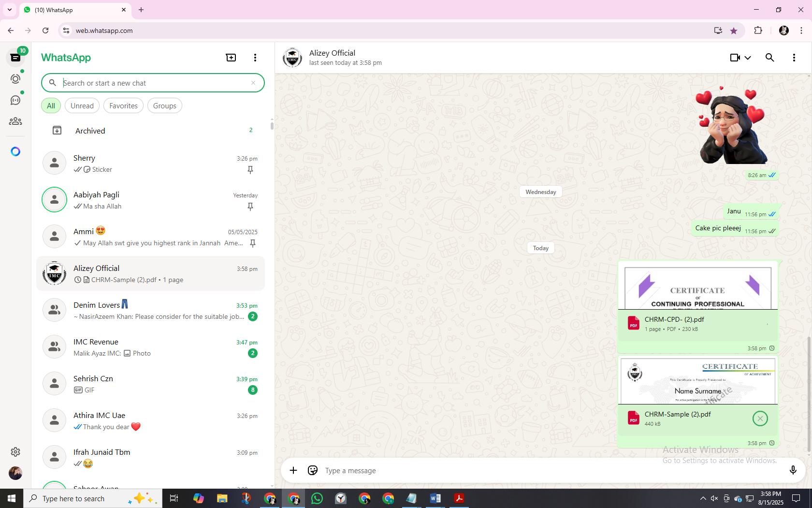Open the Chats icon in the left rail
This screenshot has width=812, height=508.
[x=15, y=58]
